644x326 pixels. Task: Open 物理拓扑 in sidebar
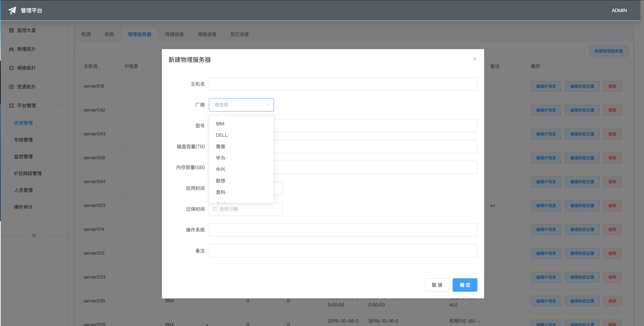pyautogui.click(x=34, y=49)
